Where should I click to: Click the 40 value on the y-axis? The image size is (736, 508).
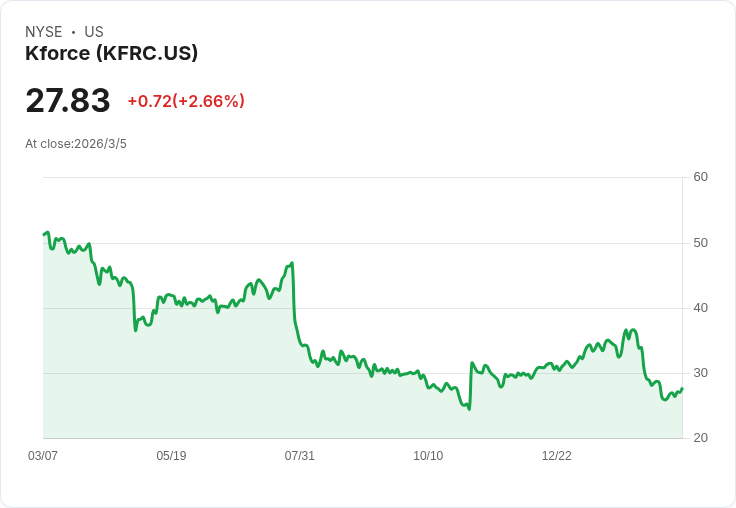click(x=700, y=308)
